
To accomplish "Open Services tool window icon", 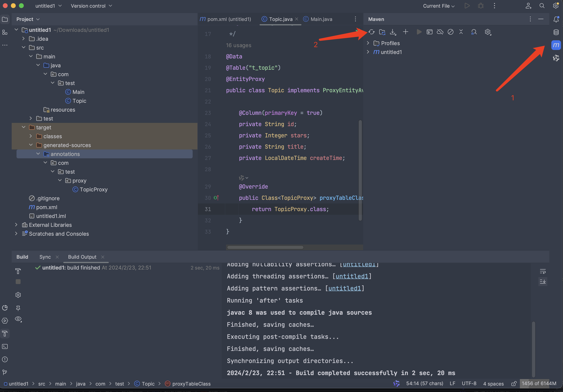I will [5, 321].
